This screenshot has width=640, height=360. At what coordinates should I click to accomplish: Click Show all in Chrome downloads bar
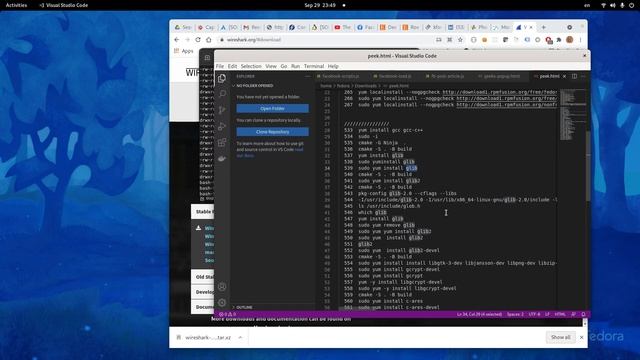(560, 337)
